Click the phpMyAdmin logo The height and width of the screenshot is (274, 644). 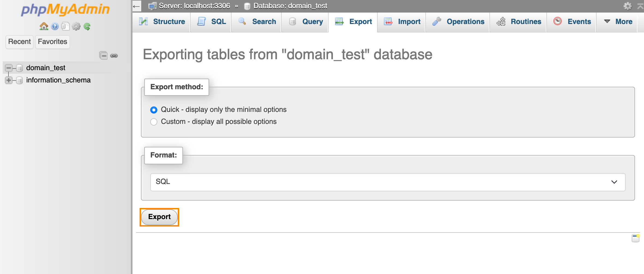tap(65, 10)
